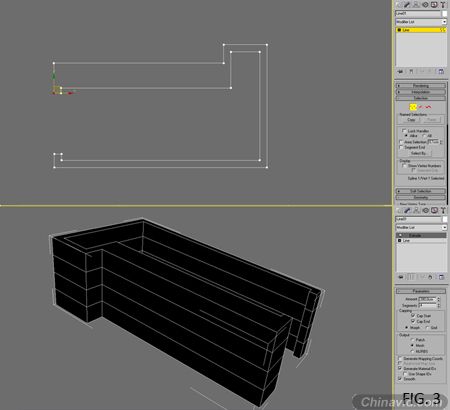This screenshot has height=410, width=450.
Task: Select NURBS output radio option
Action: [x=412, y=351]
